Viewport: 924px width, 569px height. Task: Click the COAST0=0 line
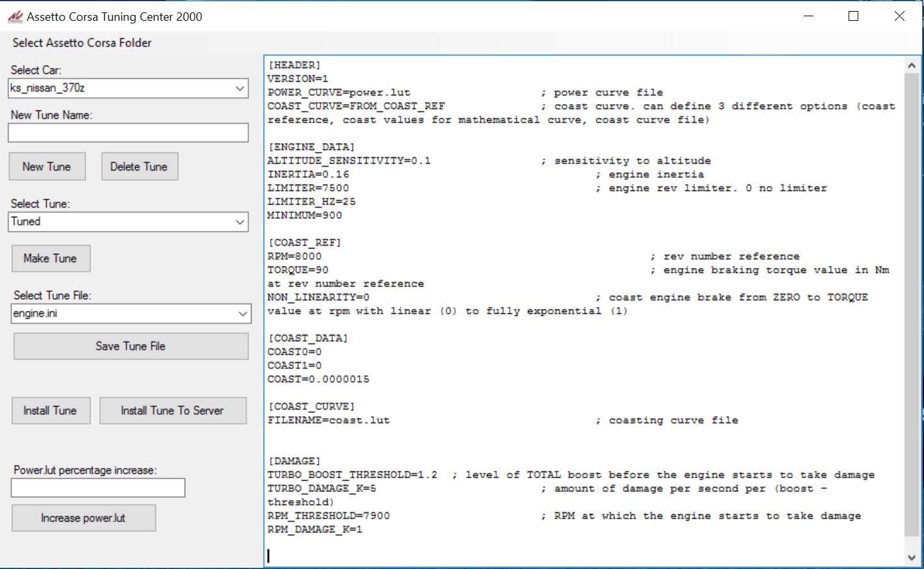coord(295,352)
